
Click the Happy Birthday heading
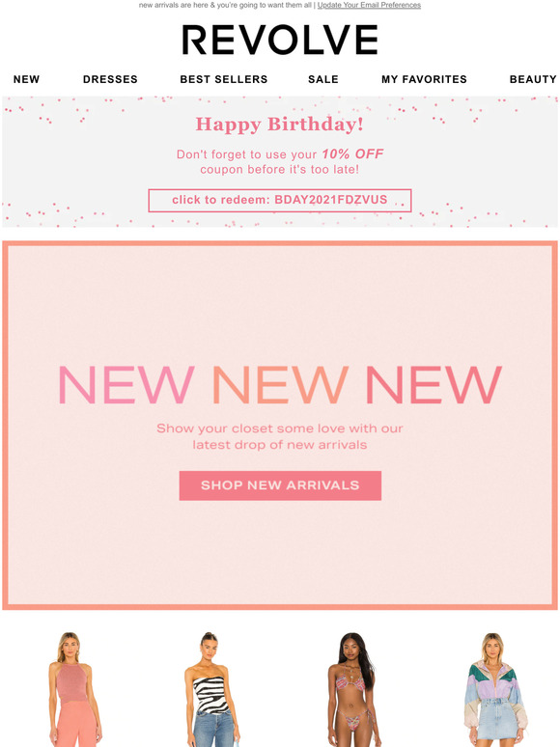click(x=280, y=124)
